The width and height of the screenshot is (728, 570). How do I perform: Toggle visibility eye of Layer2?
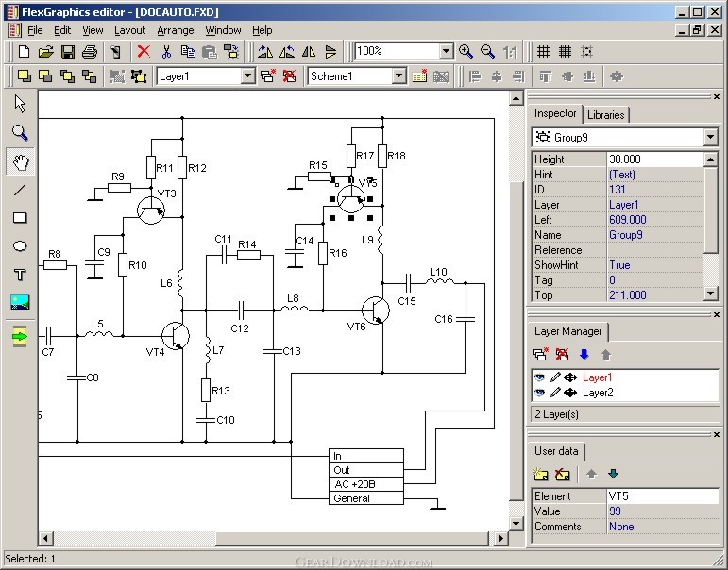coord(539,393)
